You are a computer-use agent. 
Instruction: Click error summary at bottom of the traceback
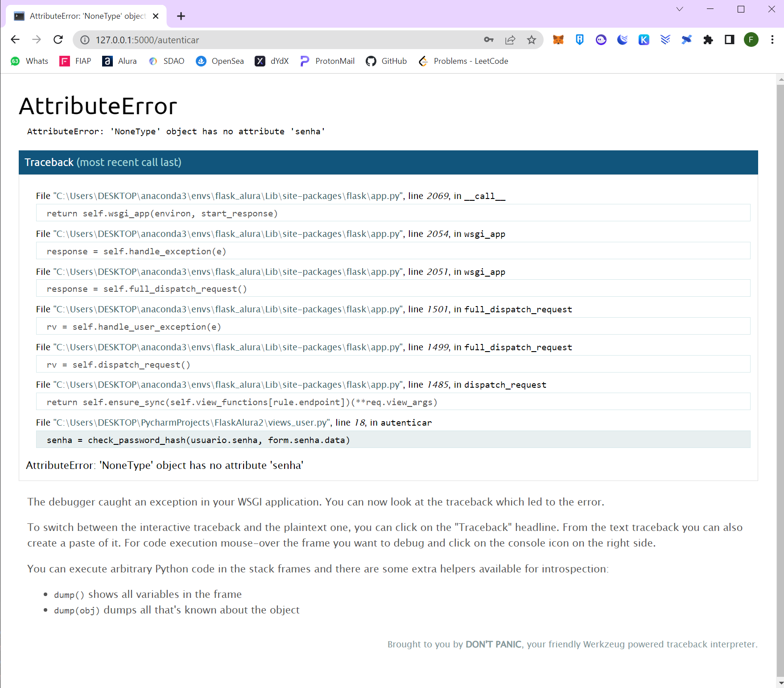click(x=165, y=465)
